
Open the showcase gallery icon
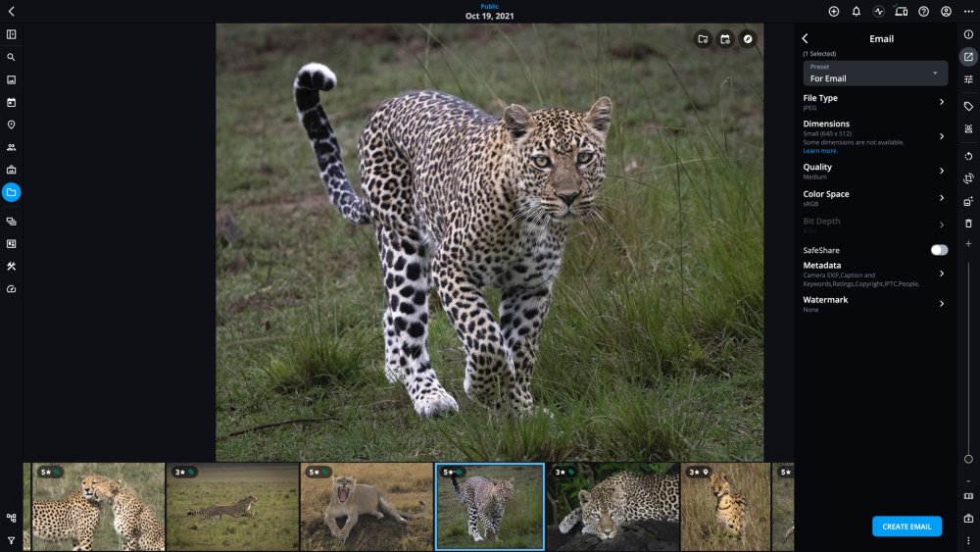click(11, 170)
